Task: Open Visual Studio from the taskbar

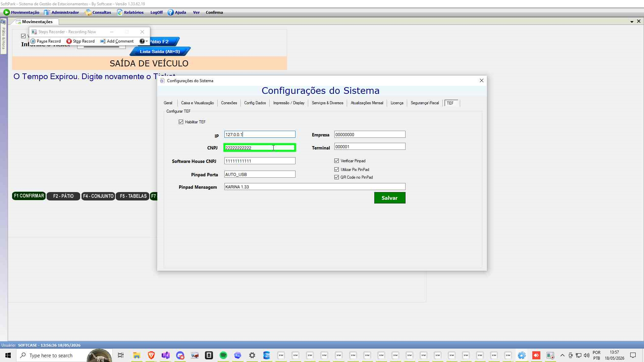Action: pyautogui.click(x=166, y=355)
